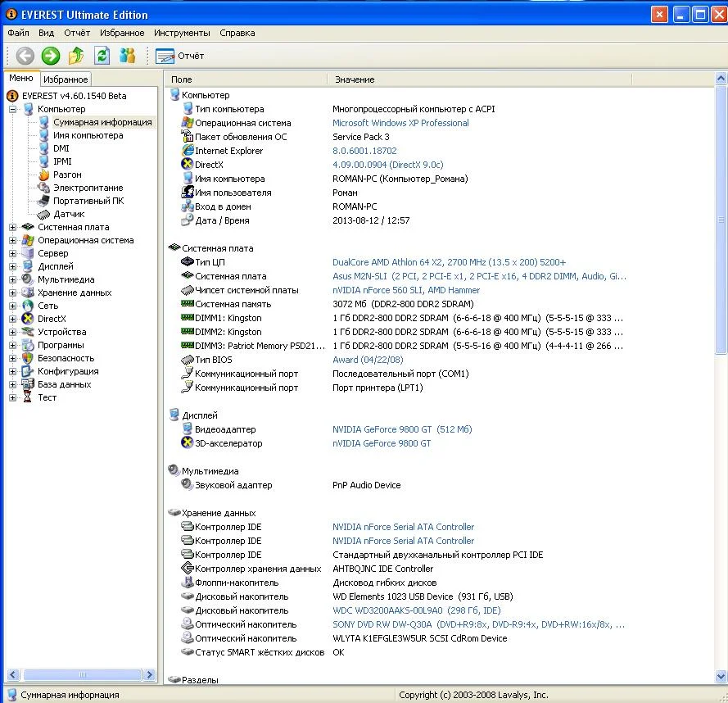Image resolution: width=728 pixels, height=703 pixels.
Task: Click the Refresh toolbar icon
Action: [102, 56]
